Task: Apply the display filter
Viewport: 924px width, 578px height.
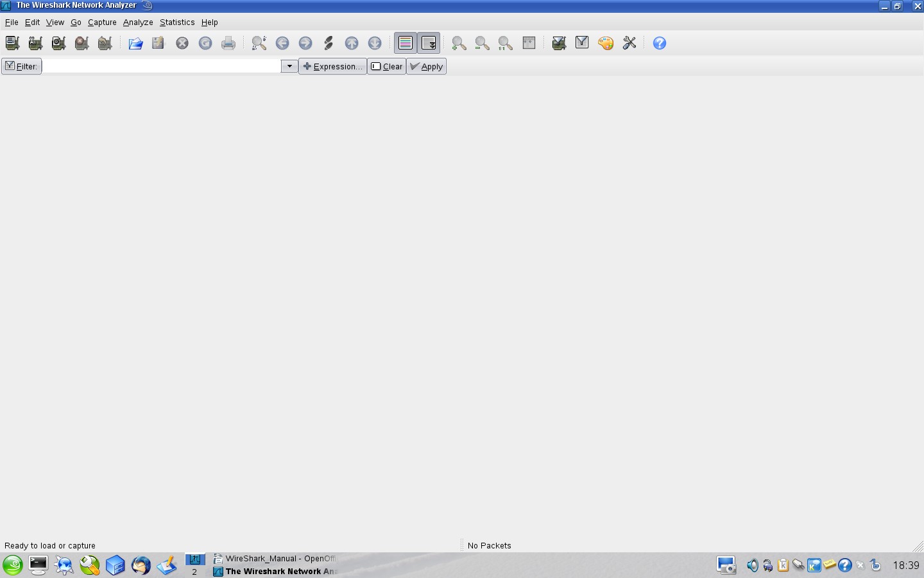Action: tap(427, 66)
